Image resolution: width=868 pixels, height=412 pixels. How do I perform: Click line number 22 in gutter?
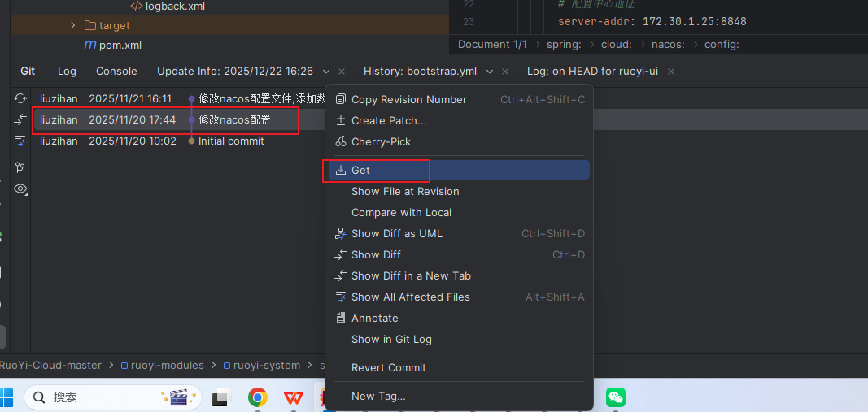pyautogui.click(x=469, y=4)
